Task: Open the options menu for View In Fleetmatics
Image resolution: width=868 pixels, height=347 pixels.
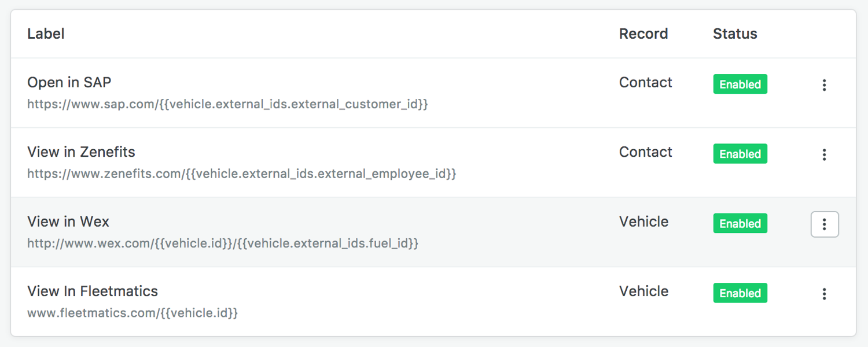Action: pyautogui.click(x=824, y=294)
